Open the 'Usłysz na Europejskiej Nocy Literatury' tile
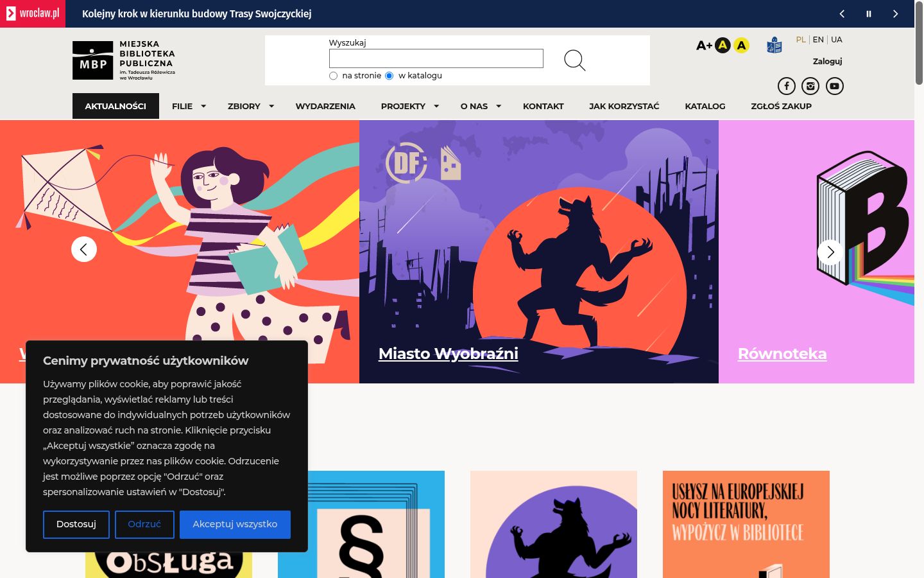The width and height of the screenshot is (924, 578). click(746, 524)
